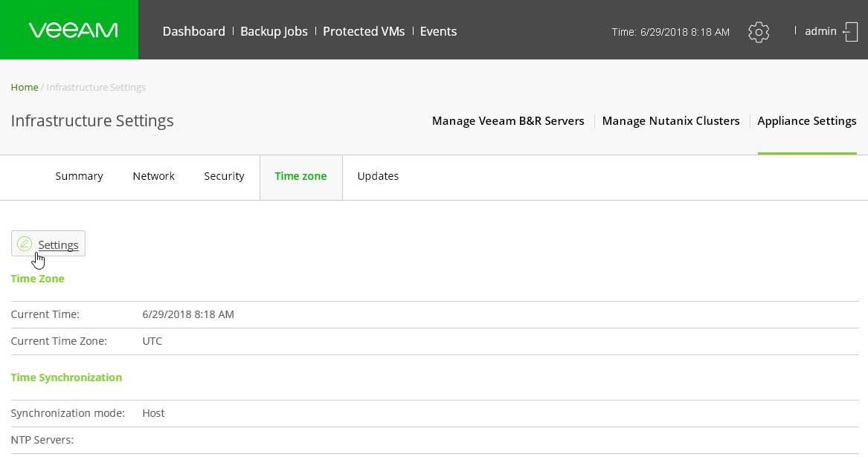The width and height of the screenshot is (868, 457).
Task: Click the Synchronization mode: label
Action: point(68,413)
